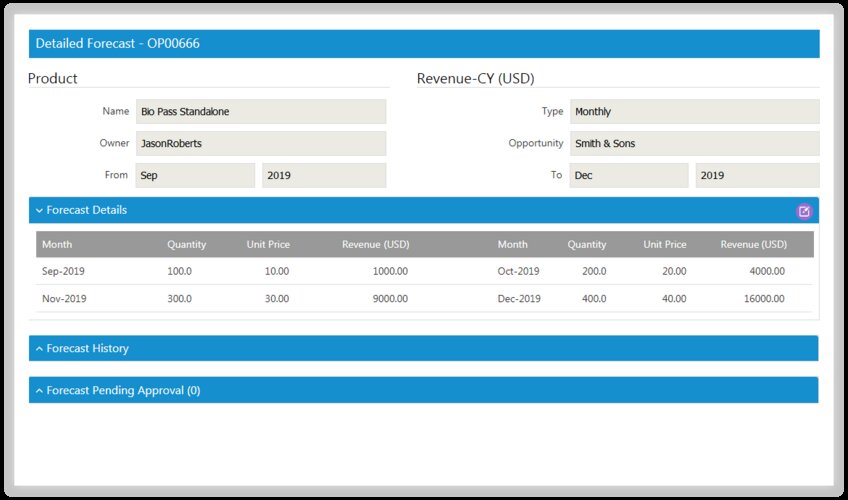The height and width of the screenshot is (500, 848).
Task: Click the product Name field
Action: coord(261,112)
